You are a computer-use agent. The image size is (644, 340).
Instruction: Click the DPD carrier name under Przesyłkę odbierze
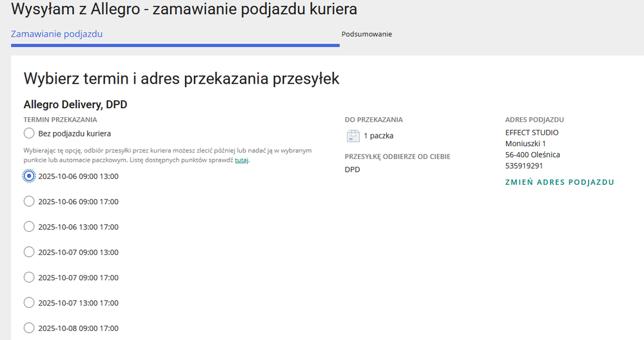[353, 169]
